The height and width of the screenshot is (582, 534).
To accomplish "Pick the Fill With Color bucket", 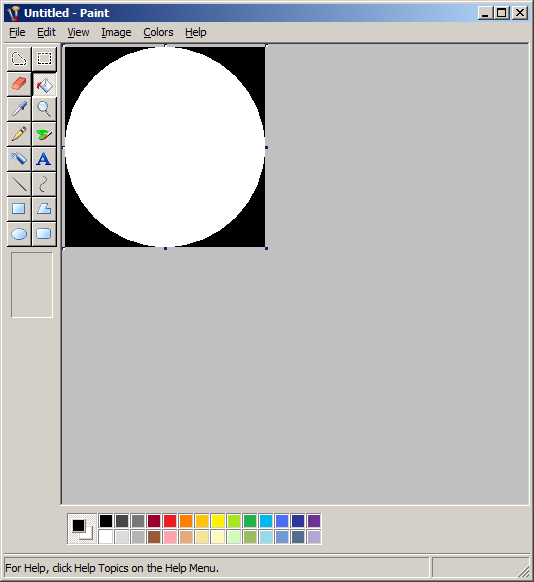I will point(44,84).
